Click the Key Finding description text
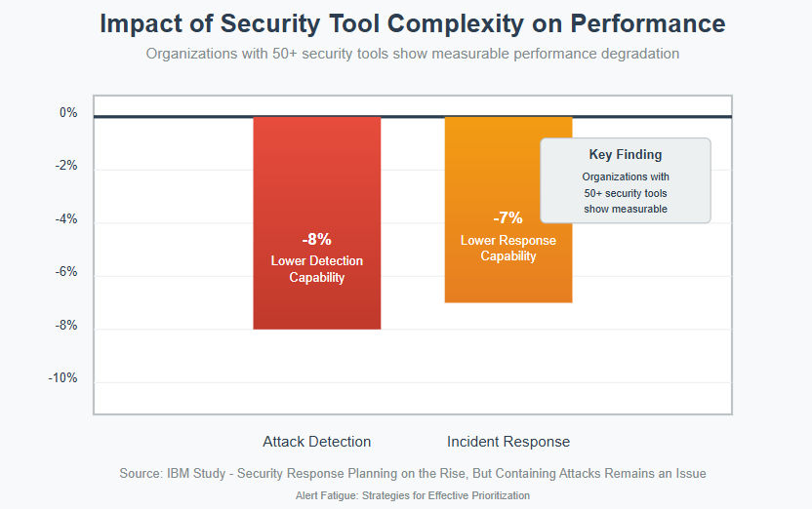The height and width of the screenshot is (509, 812). (626, 193)
